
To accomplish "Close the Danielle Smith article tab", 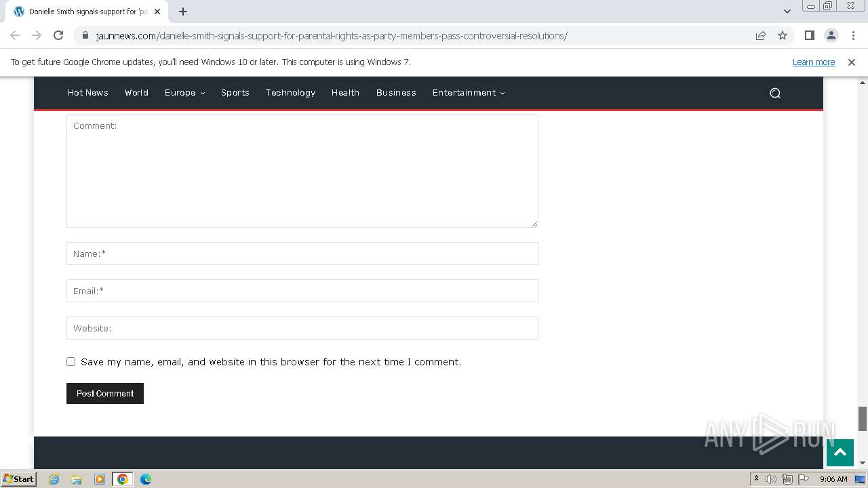I will pyautogui.click(x=157, y=12).
